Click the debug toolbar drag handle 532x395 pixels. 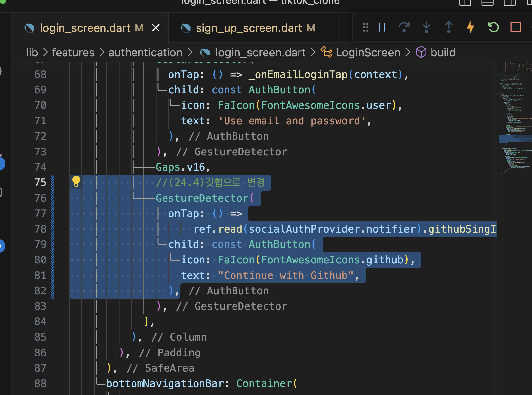pyautogui.click(x=366, y=27)
